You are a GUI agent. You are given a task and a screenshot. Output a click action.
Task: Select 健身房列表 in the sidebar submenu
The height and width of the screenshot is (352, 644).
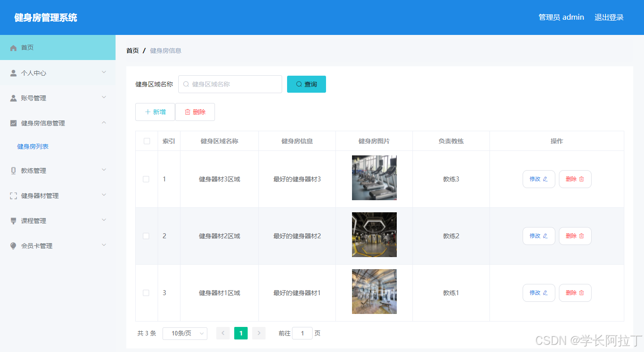point(32,146)
